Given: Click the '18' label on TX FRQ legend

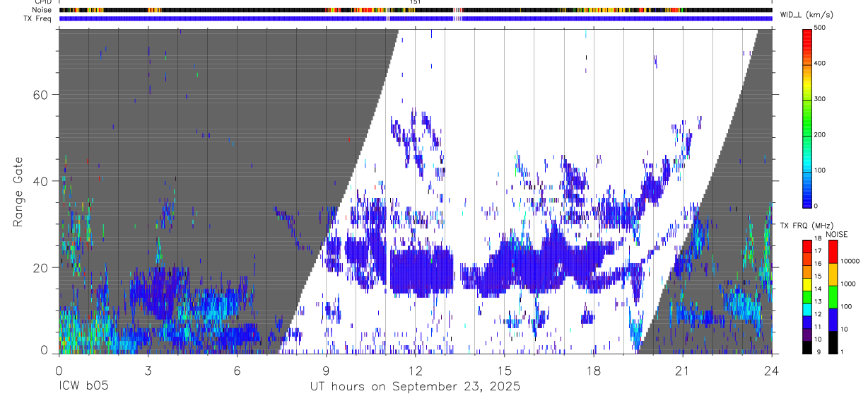Looking at the screenshot, I should pyautogui.click(x=818, y=238).
